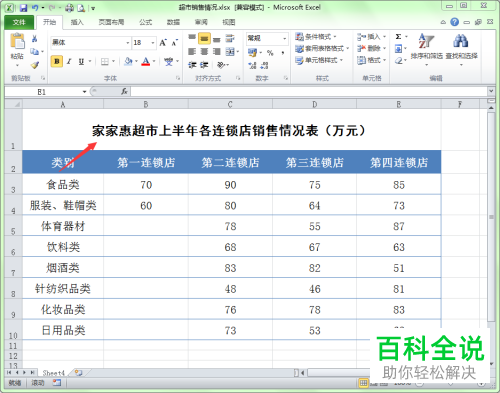Click the Copy icon

[x=34, y=52]
